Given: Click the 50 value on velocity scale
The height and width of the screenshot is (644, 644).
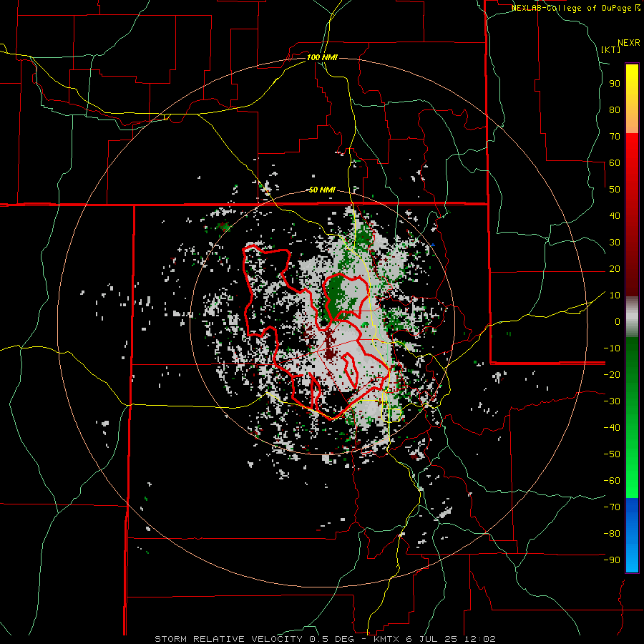Looking at the screenshot, I should tap(615, 190).
